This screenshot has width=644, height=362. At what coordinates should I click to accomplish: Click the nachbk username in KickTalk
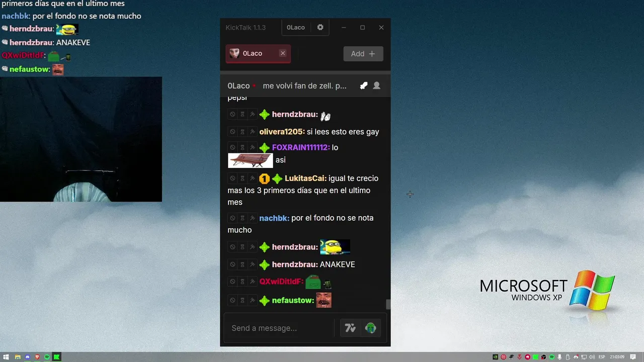pyautogui.click(x=274, y=218)
